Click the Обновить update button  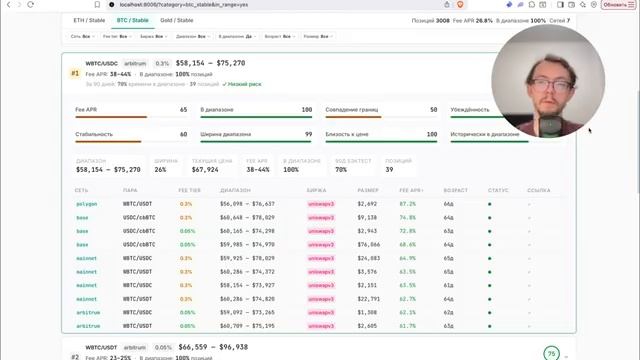619,5
